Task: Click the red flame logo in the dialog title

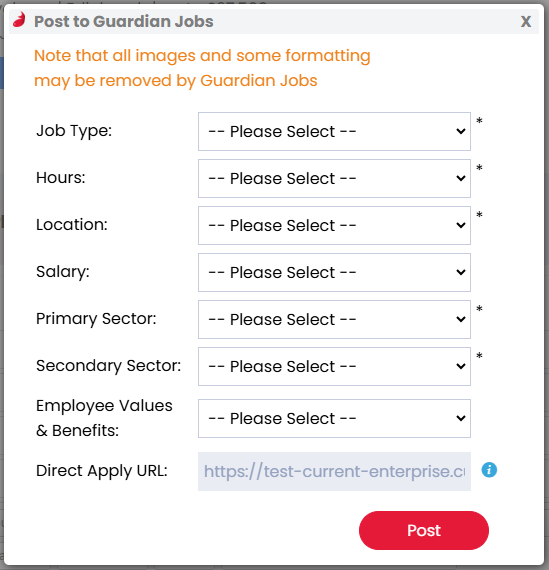Action: (20, 20)
